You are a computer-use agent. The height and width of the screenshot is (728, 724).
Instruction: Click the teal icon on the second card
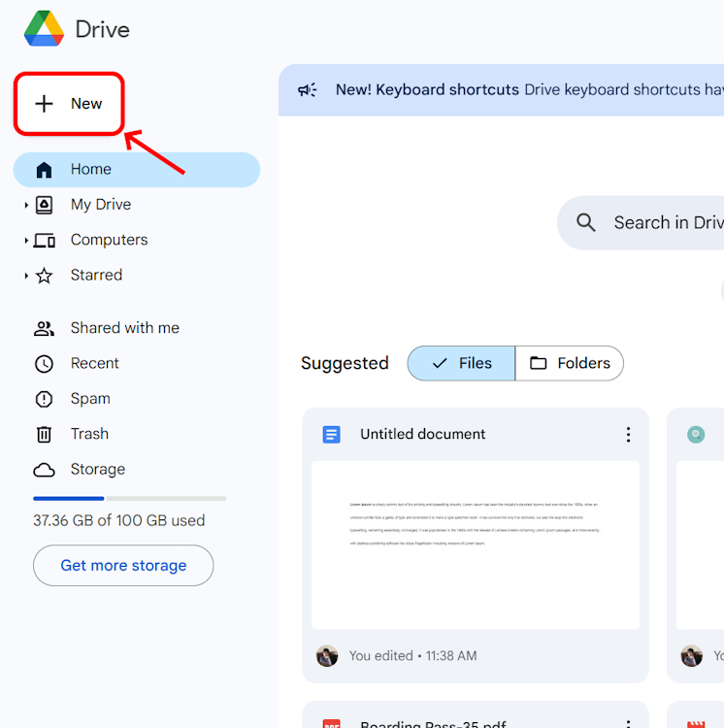[696, 435]
